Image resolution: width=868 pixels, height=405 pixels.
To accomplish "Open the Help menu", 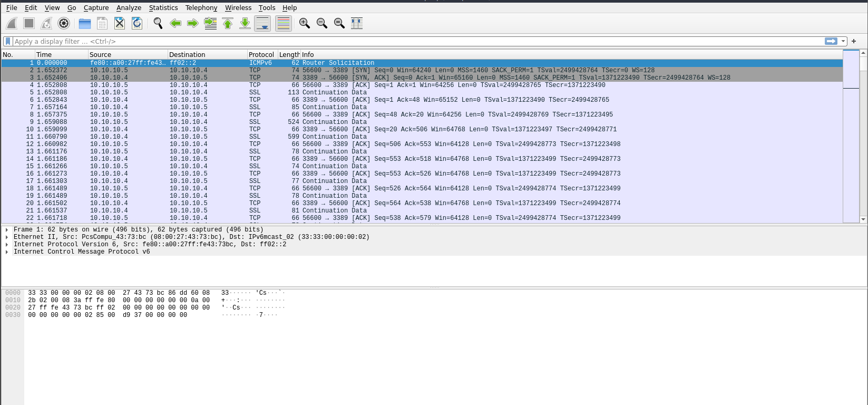I will click(x=290, y=8).
